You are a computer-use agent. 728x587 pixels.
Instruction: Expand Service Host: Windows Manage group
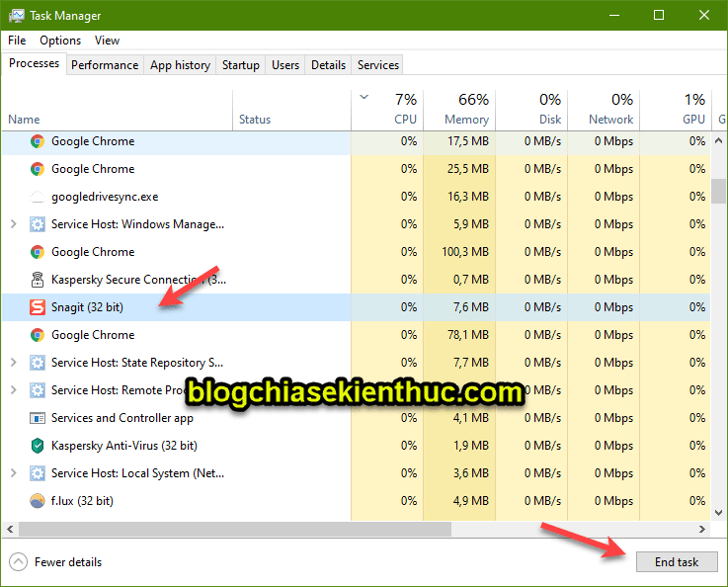click(14, 224)
